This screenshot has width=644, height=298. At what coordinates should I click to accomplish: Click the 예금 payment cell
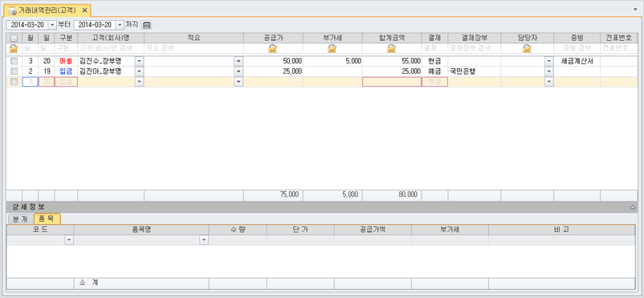434,71
